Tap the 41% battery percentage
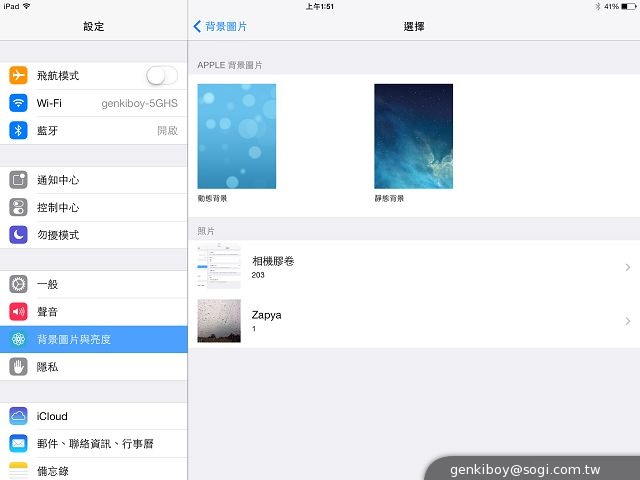This screenshot has height=480, width=640. coord(611,7)
